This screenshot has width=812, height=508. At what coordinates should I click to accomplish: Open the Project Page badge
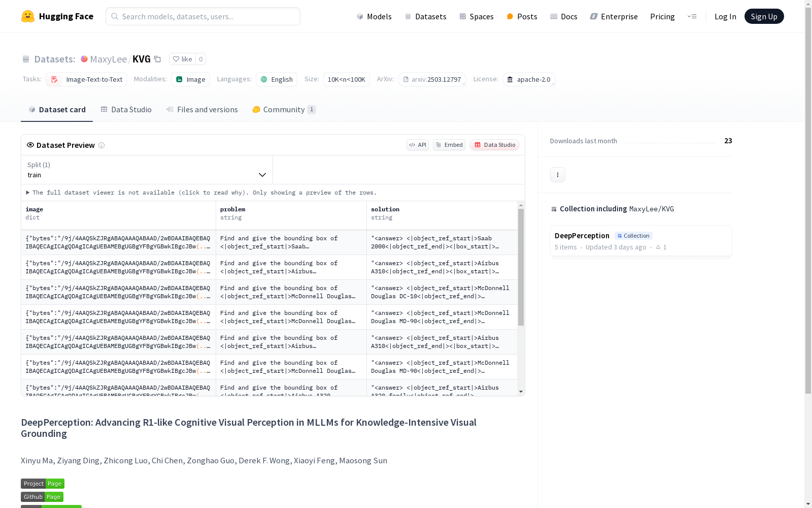tap(43, 484)
